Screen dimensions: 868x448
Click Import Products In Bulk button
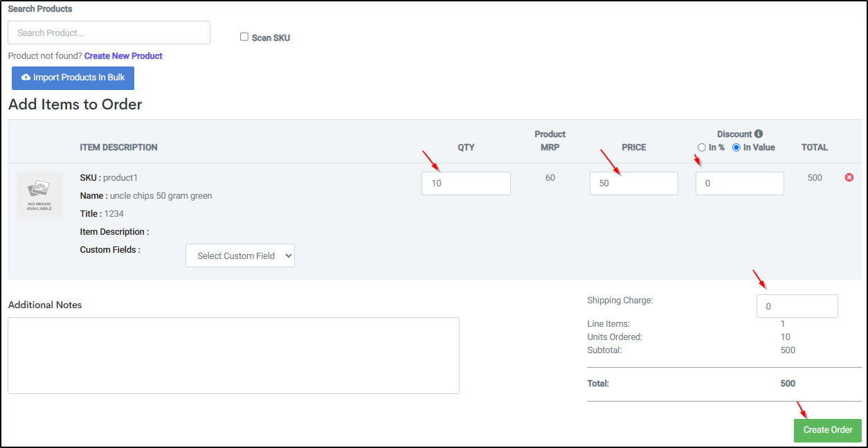pyautogui.click(x=73, y=78)
